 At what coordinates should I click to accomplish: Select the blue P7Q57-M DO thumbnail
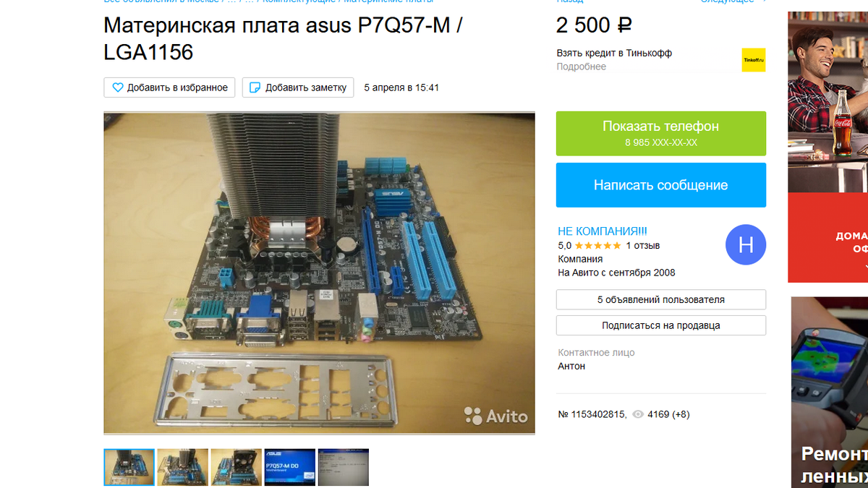tap(290, 467)
